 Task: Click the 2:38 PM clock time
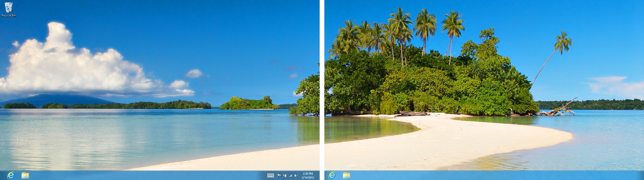pyautogui.click(x=308, y=173)
